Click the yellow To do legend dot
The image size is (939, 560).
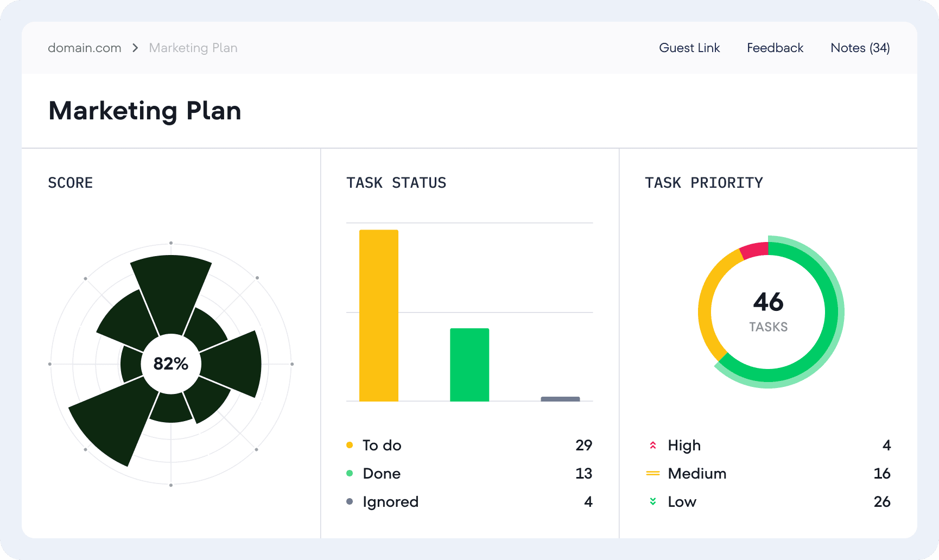350,446
